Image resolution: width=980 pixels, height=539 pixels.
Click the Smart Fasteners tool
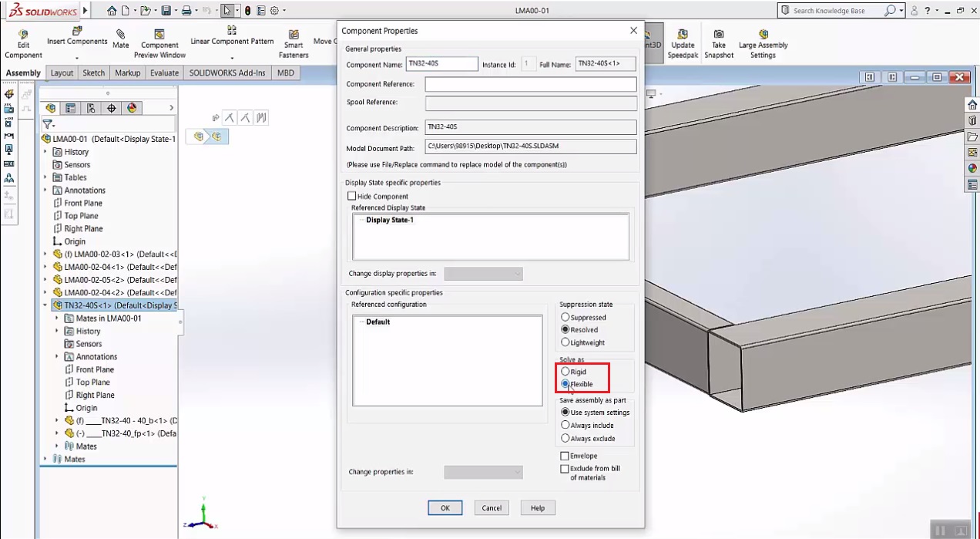coord(294,36)
